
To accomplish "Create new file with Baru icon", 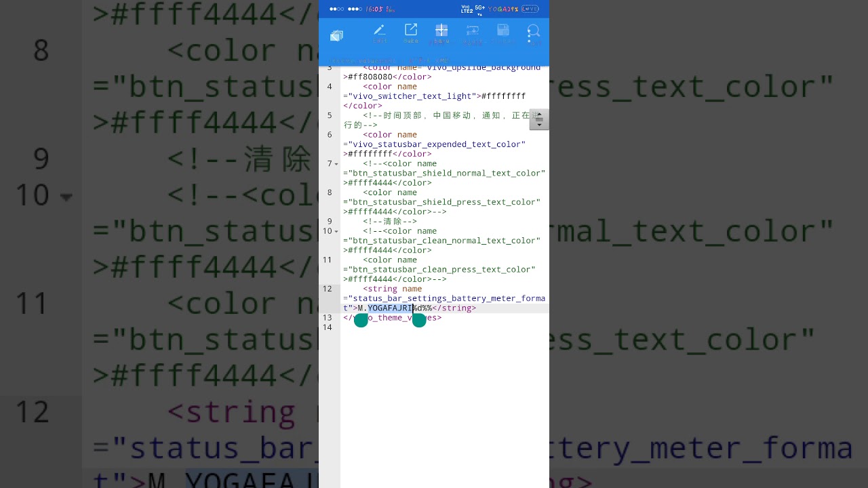I will pyautogui.click(x=441, y=33).
